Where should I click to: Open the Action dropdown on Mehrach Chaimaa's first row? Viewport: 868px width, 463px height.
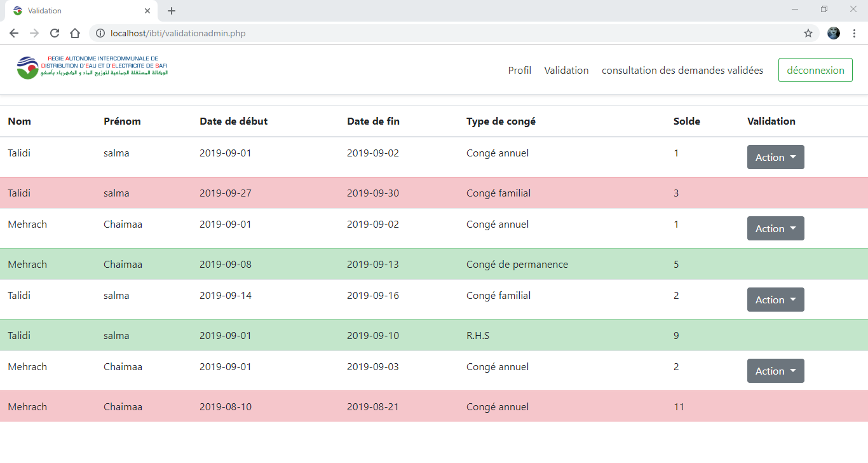coord(775,228)
